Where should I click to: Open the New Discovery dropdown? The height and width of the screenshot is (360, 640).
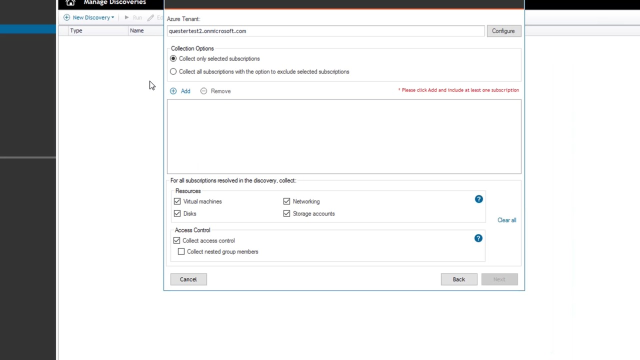pyautogui.click(x=89, y=18)
